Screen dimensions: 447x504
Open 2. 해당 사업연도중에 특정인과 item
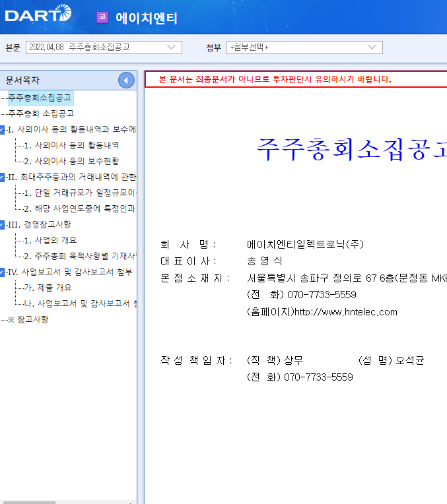click(x=80, y=208)
